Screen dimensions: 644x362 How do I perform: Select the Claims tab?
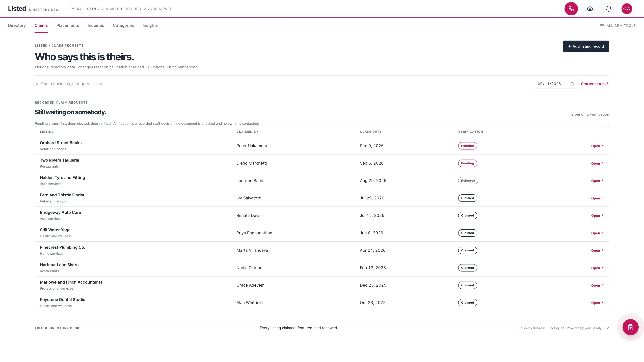coord(41,25)
